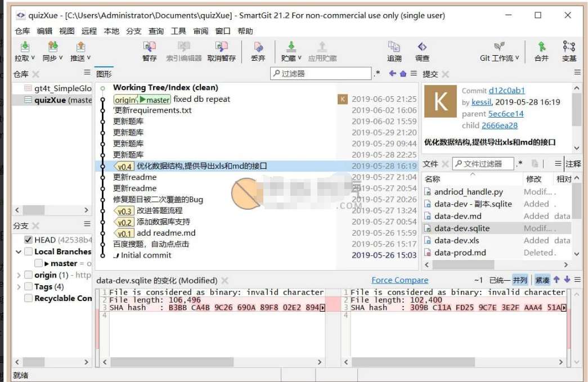Click the Stage (暂存) toolbar icon

(x=149, y=47)
